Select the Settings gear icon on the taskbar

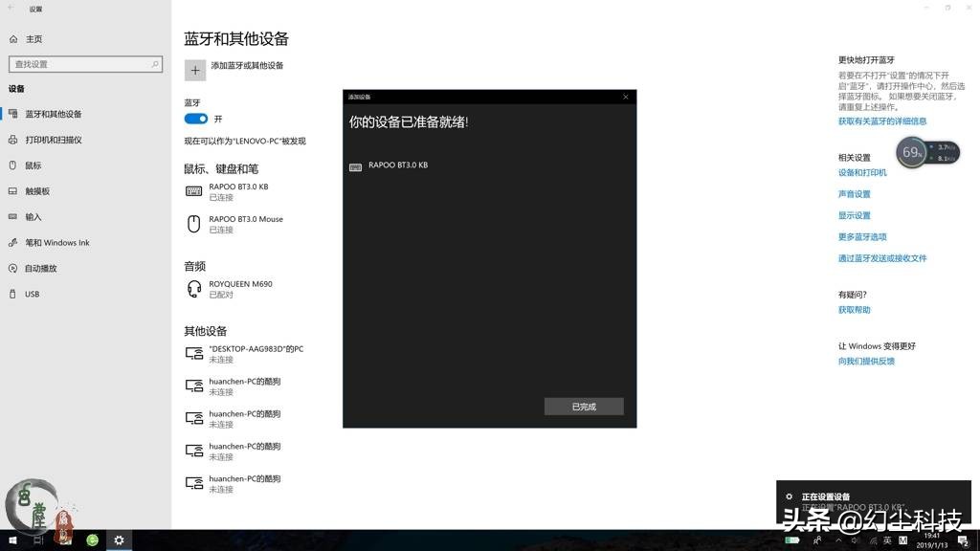coord(118,540)
